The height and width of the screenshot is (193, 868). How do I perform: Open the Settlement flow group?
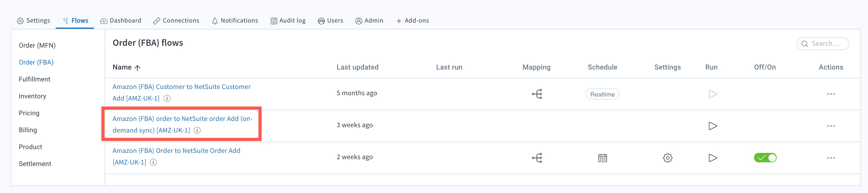(x=35, y=163)
